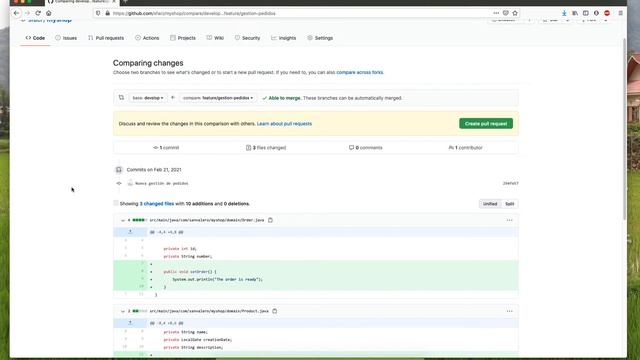Select the Split diff view
This screenshot has height=360, width=640.
509,204
